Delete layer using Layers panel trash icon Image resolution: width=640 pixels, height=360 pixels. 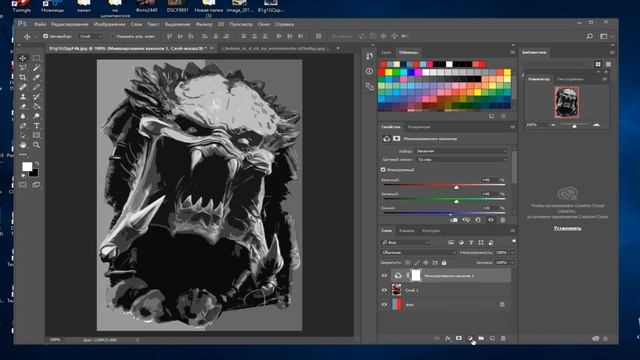coord(503,338)
